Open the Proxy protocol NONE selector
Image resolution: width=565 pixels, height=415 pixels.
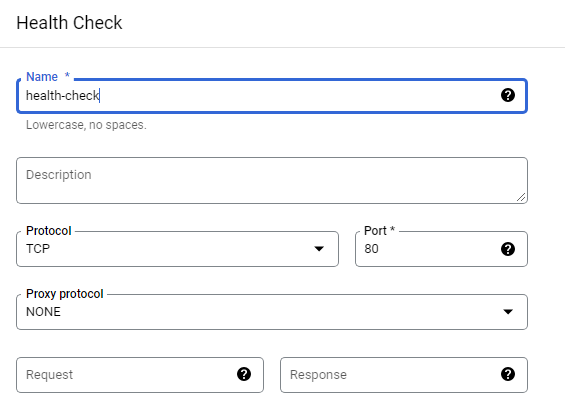tap(272, 312)
